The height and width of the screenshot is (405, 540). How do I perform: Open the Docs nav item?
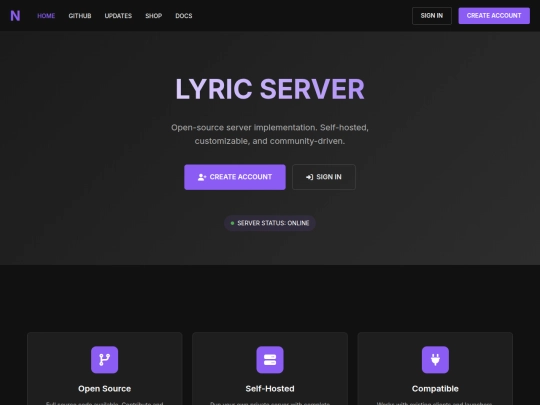coord(184,16)
